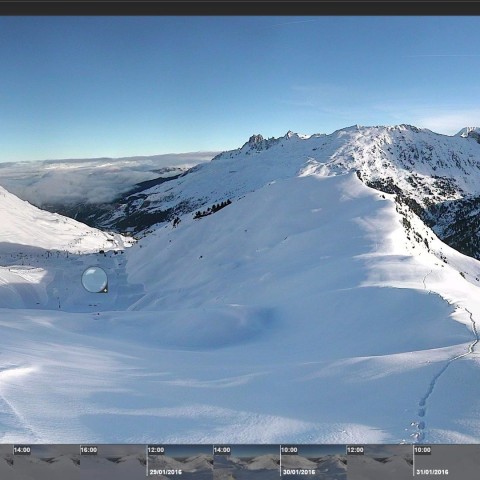
Task: Open the 10:00 thumbnail dated 31/01/2016
Action: click(447, 462)
